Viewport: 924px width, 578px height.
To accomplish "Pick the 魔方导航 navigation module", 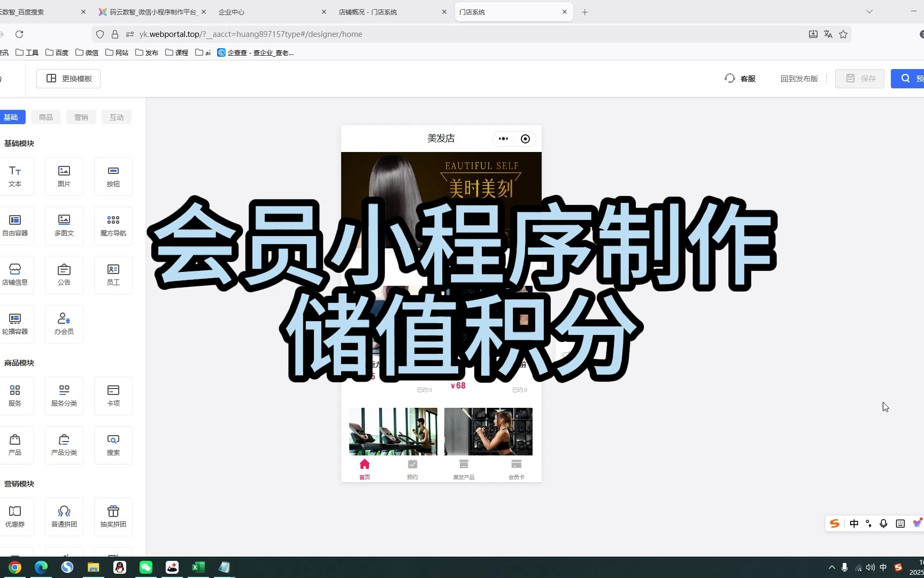I will [x=113, y=225].
